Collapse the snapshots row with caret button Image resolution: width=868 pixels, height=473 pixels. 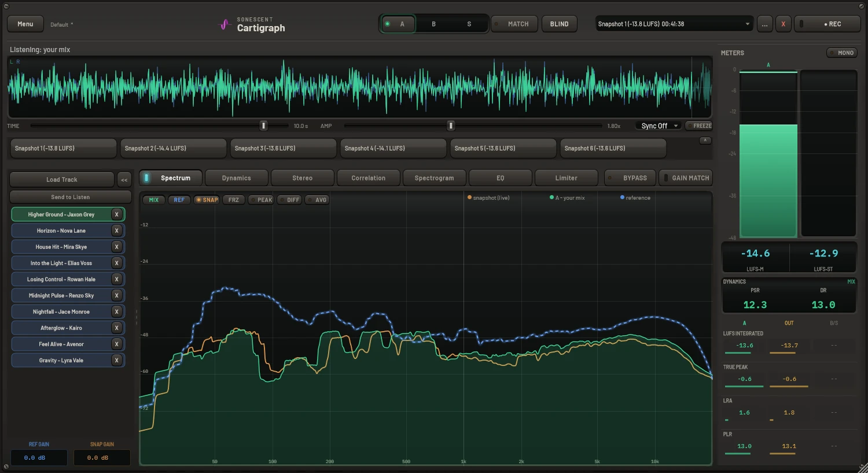click(705, 141)
